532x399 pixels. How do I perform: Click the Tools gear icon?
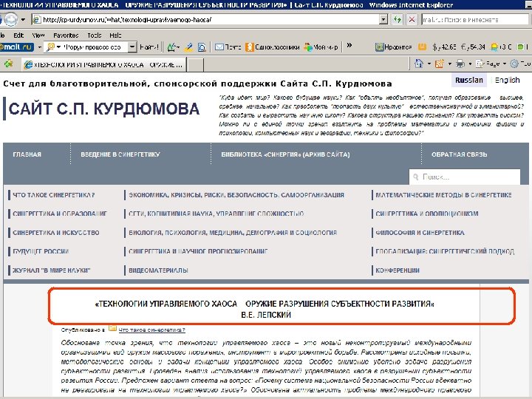tap(514, 64)
